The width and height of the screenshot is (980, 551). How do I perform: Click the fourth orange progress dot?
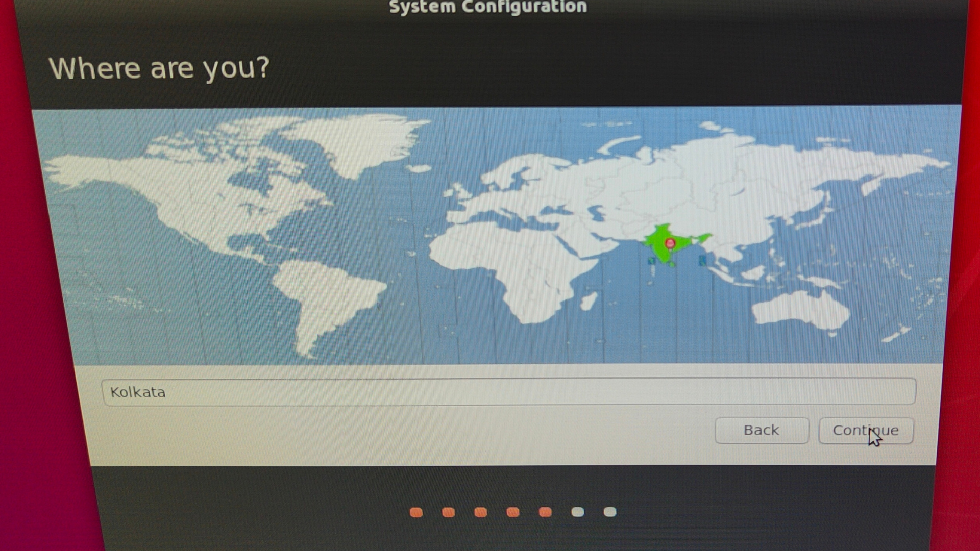click(x=513, y=512)
